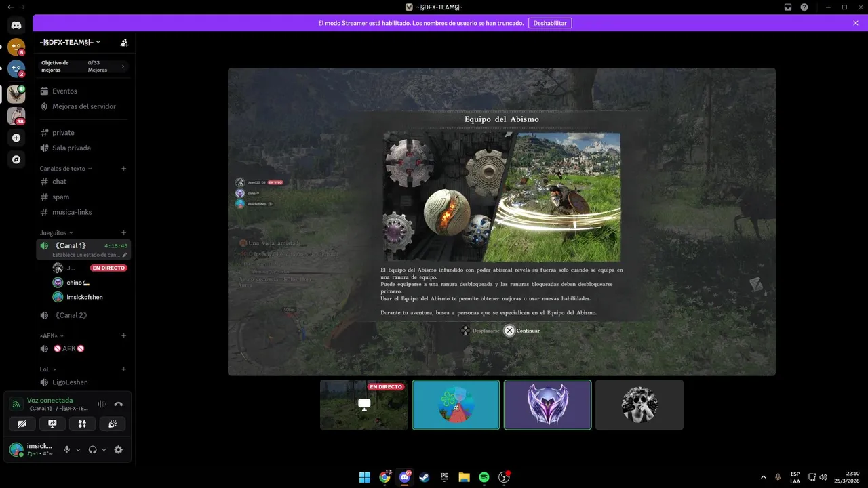Open the blue server with 2 notifications

(x=16, y=68)
